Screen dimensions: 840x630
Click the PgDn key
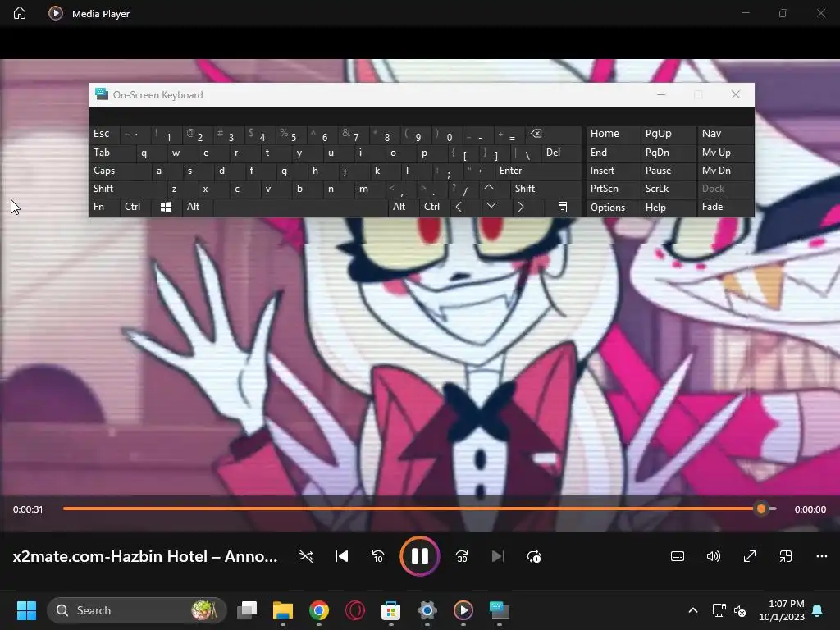click(669, 153)
